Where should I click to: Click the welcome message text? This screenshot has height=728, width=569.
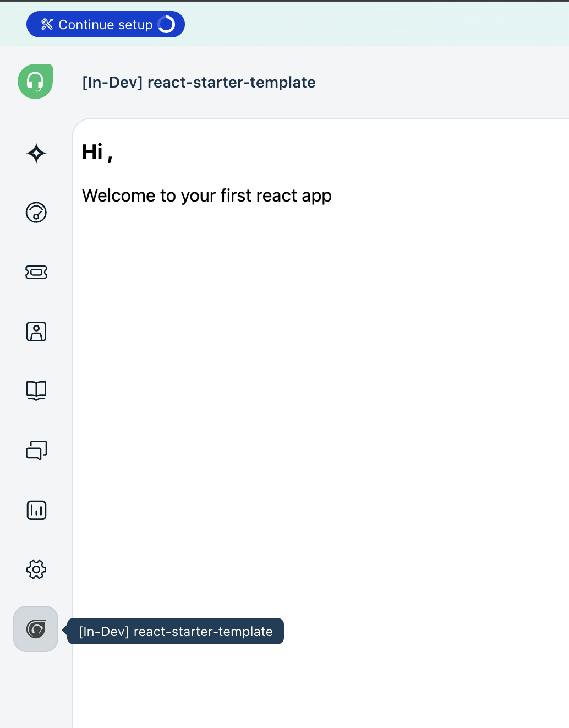click(x=206, y=195)
